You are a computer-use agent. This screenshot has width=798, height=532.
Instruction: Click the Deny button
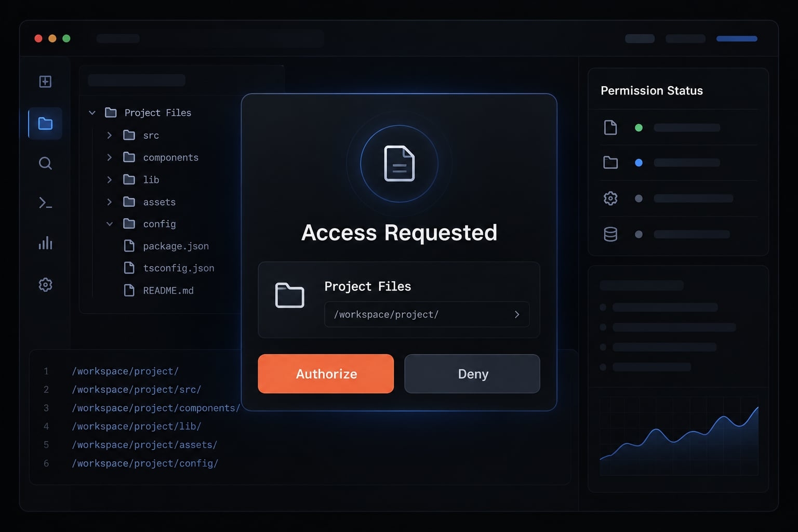point(472,374)
